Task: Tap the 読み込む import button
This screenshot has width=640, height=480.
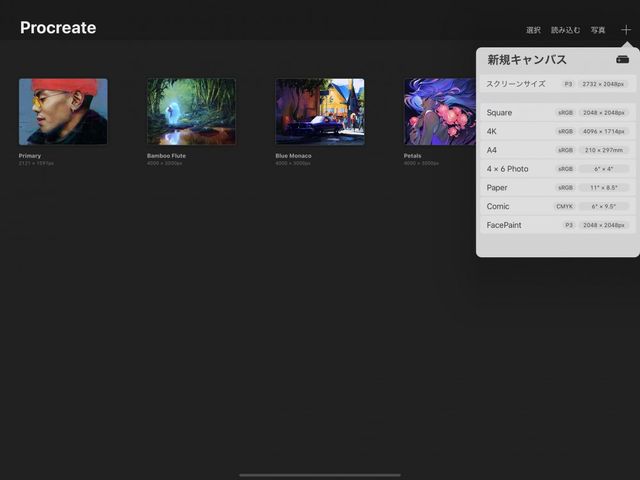Action: 565,30
